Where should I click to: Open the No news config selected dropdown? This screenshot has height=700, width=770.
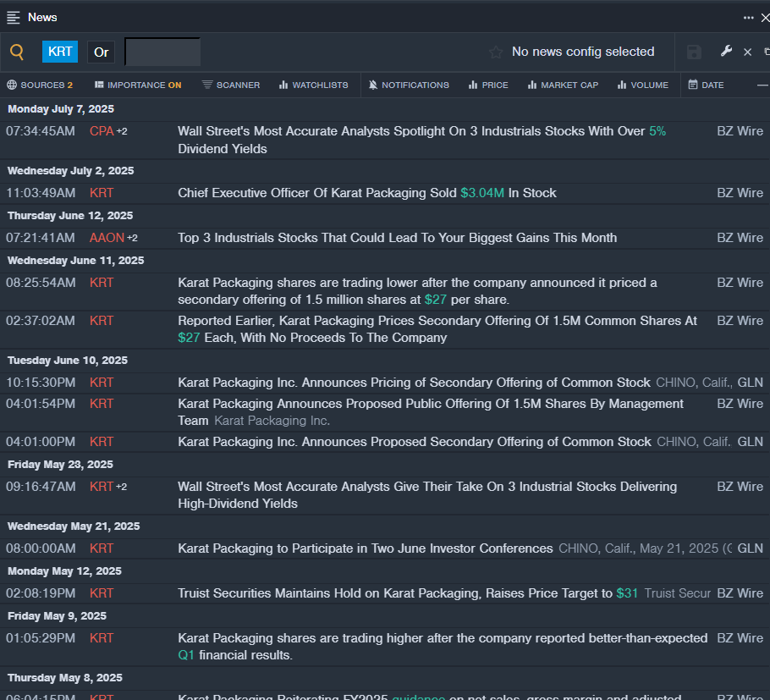coord(583,52)
